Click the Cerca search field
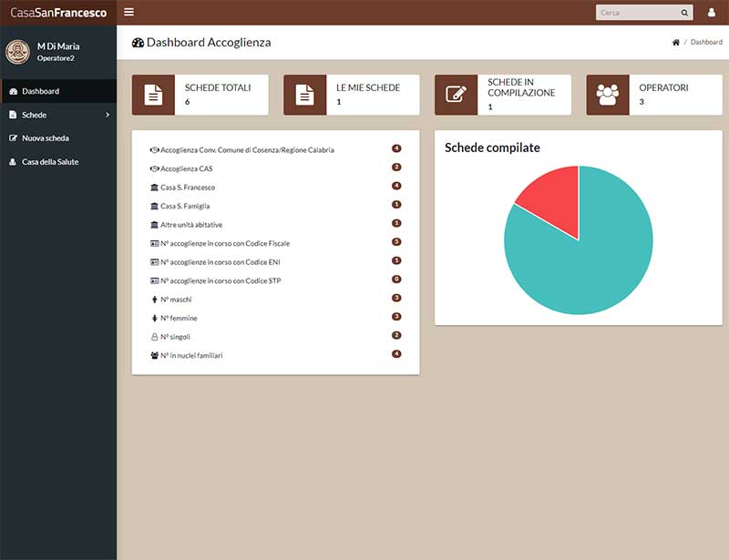The image size is (729, 560). point(638,13)
